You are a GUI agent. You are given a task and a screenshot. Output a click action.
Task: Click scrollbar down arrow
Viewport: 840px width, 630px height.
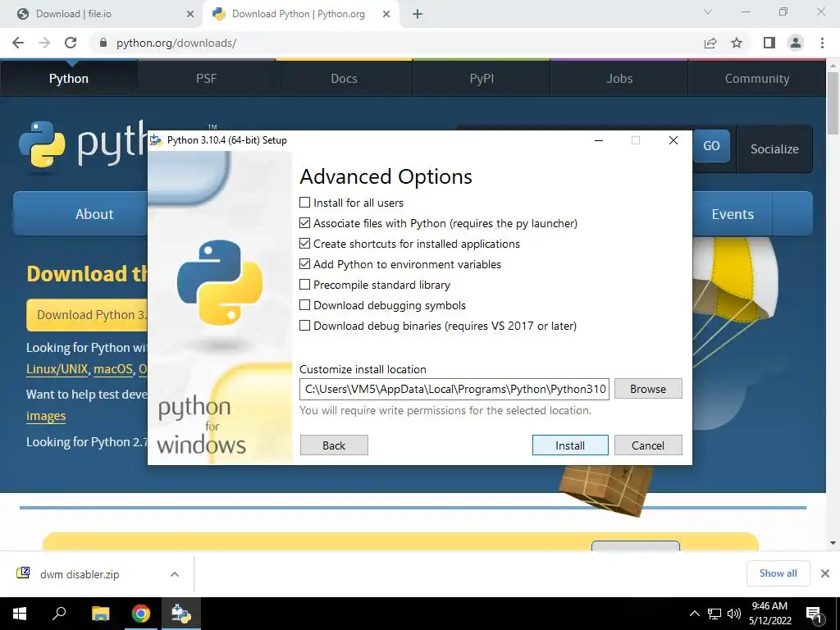click(x=833, y=543)
